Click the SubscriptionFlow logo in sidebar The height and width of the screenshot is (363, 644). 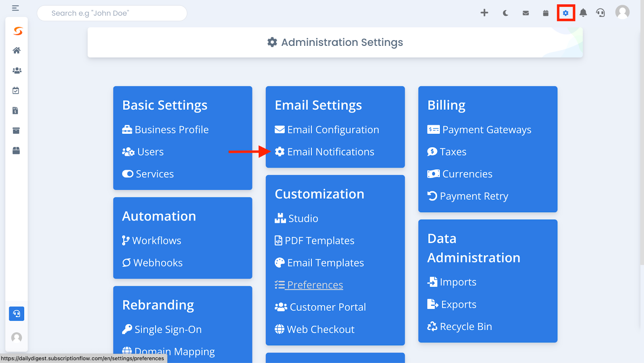coord(18,31)
